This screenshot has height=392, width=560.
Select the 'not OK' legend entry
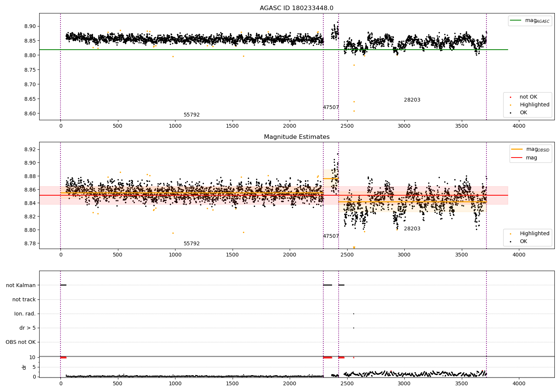coord(528,97)
